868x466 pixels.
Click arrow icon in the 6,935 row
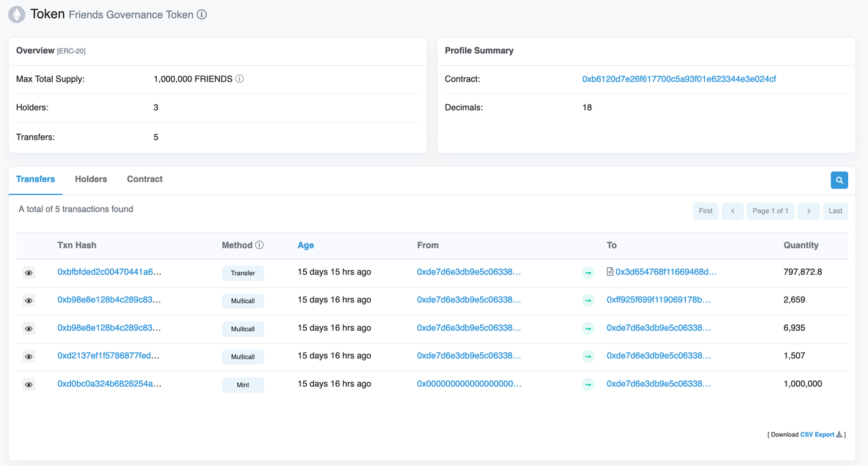tap(588, 328)
